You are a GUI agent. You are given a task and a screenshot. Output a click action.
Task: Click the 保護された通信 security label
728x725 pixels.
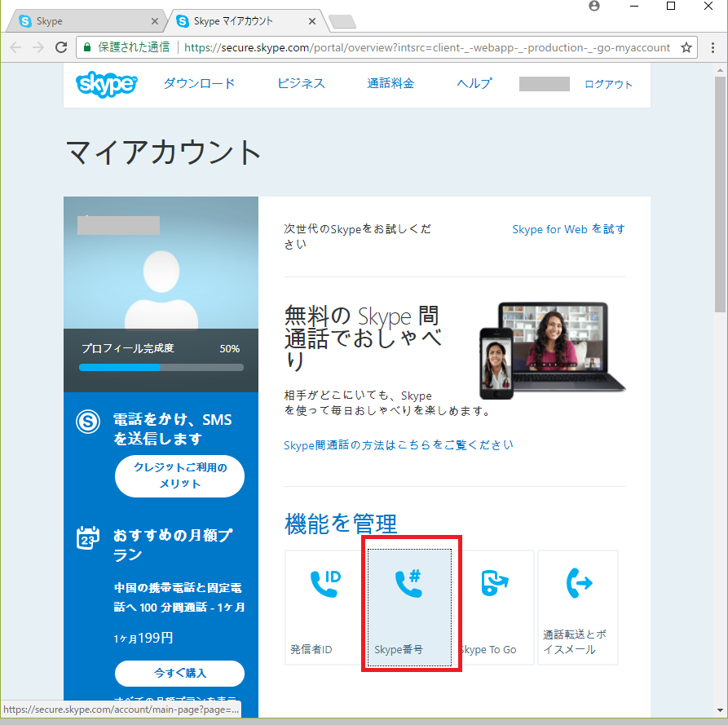(x=134, y=47)
